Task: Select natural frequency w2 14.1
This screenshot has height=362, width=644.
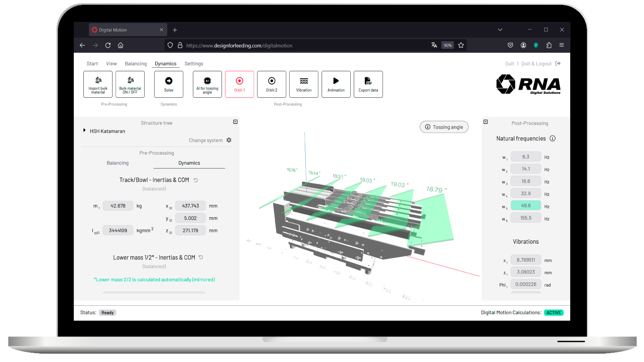Action: [526, 169]
